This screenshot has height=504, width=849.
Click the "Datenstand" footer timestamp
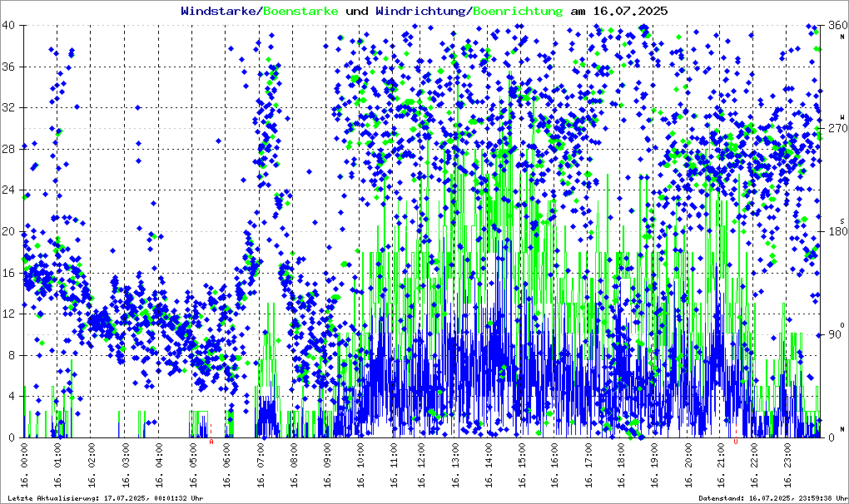(x=773, y=498)
